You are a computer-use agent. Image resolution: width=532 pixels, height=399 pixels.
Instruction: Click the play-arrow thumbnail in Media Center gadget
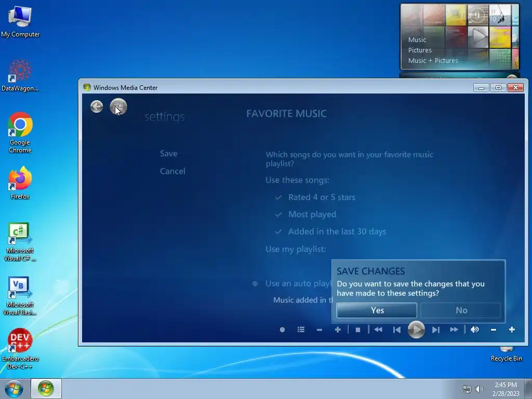478,37
